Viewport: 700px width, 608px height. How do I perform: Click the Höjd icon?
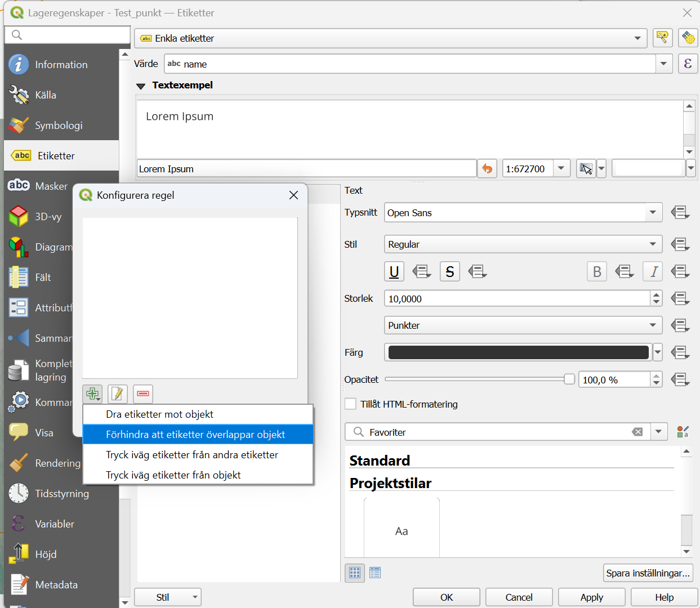pyautogui.click(x=19, y=554)
